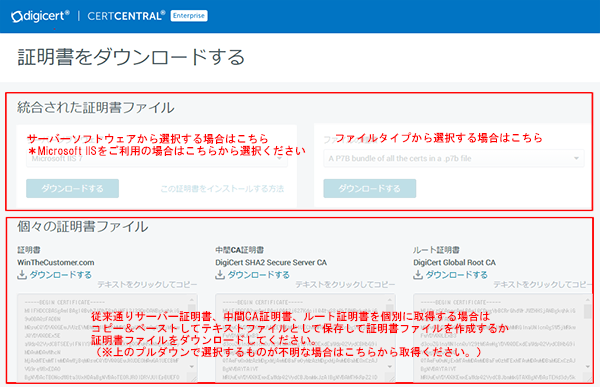Click the 個々の証明書ファイル section heading
This screenshot has width=600, height=387.
click(x=83, y=227)
